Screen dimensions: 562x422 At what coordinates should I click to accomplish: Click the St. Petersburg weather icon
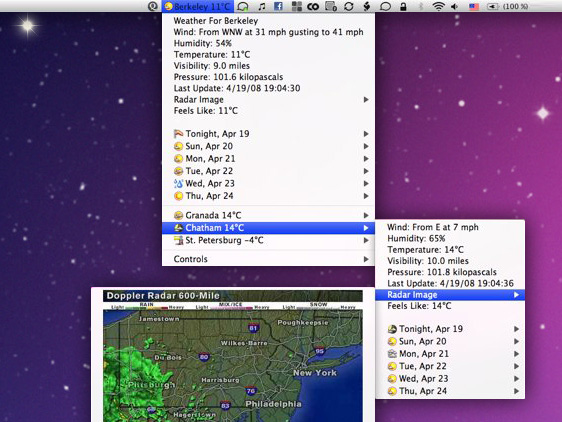coord(178,240)
